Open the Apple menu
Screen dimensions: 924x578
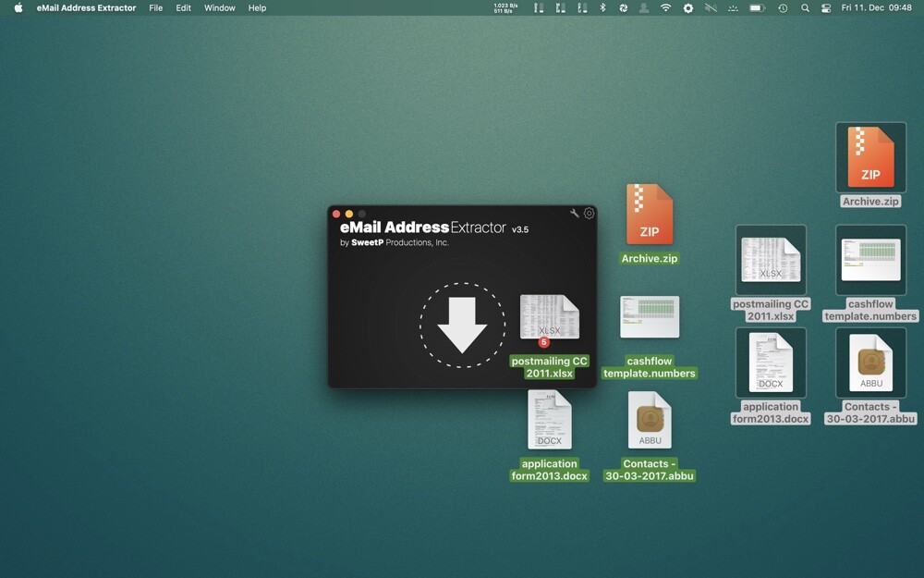pyautogui.click(x=18, y=7)
